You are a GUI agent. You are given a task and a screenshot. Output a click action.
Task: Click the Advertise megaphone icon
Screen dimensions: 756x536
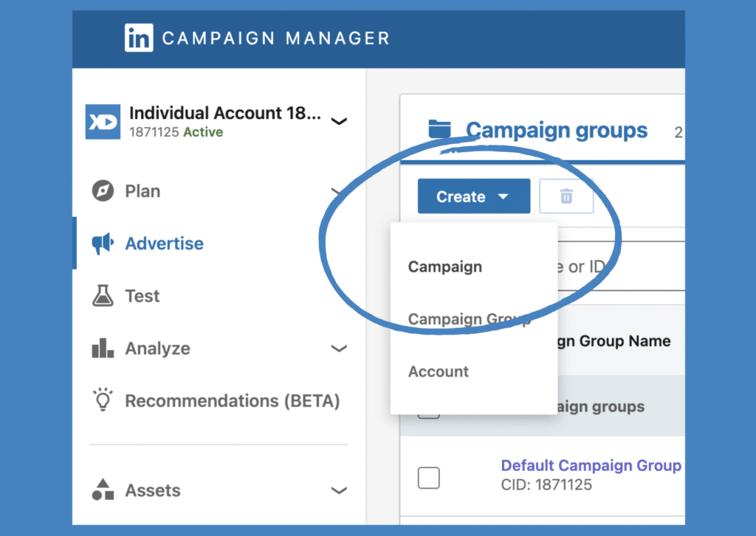coord(103,244)
